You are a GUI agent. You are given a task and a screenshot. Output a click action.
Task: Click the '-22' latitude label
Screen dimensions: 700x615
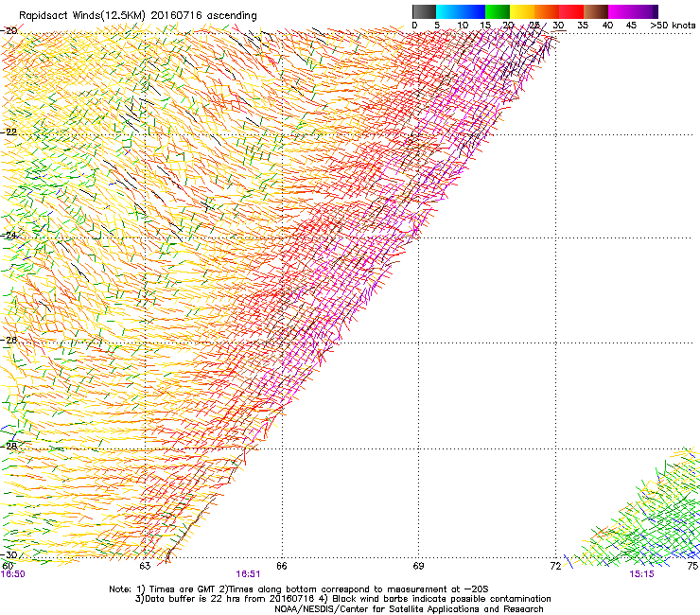pos(9,132)
